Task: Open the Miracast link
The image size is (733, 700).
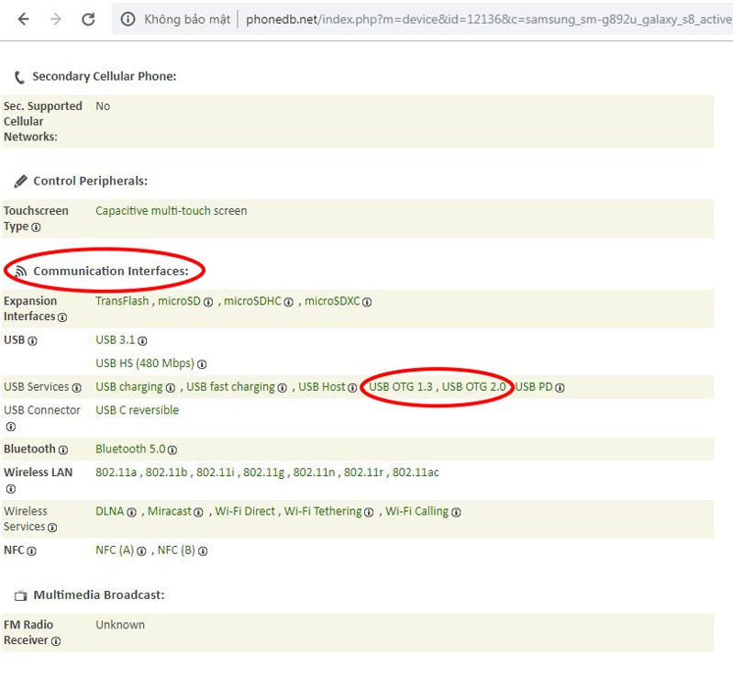Action: tap(170, 511)
